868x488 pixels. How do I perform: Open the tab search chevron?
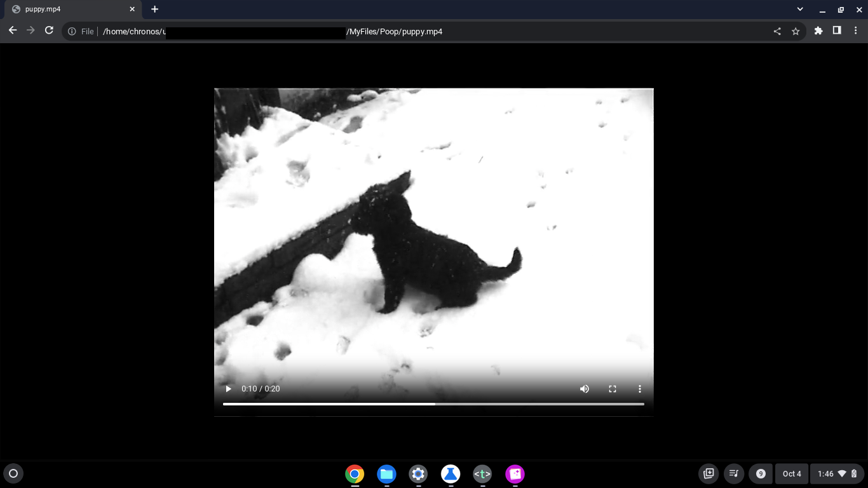coord(799,9)
